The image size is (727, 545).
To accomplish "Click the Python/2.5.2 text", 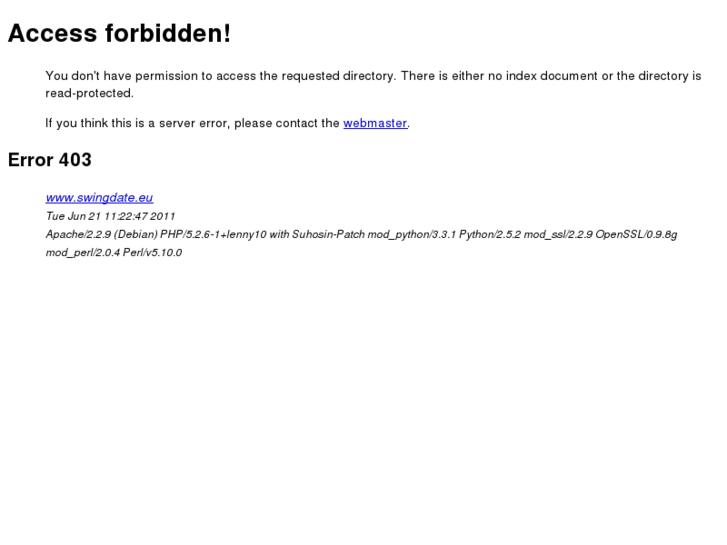I will pos(490,234).
